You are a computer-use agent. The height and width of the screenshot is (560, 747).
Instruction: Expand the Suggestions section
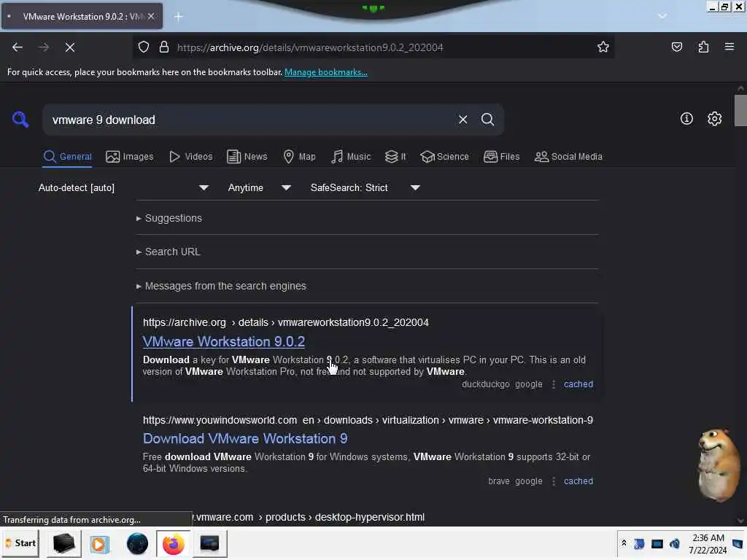point(169,219)
